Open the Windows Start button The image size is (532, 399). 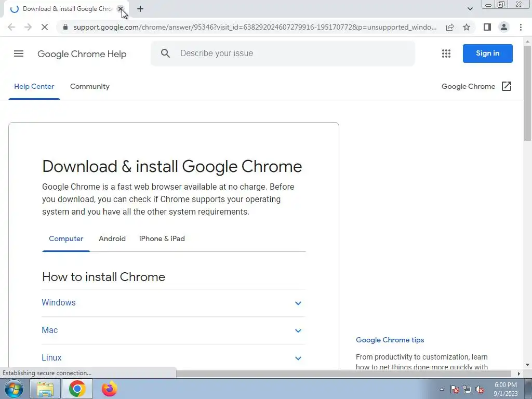(x=14, y=389)
